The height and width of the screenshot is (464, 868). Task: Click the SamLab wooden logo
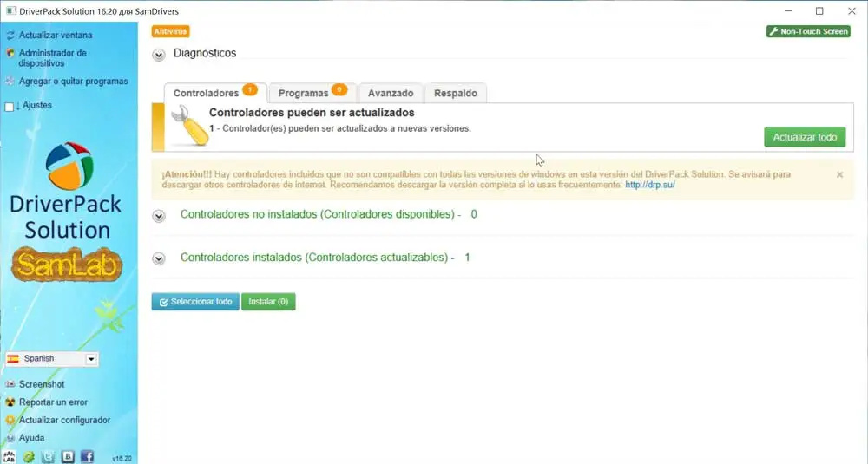click(67, 265)
